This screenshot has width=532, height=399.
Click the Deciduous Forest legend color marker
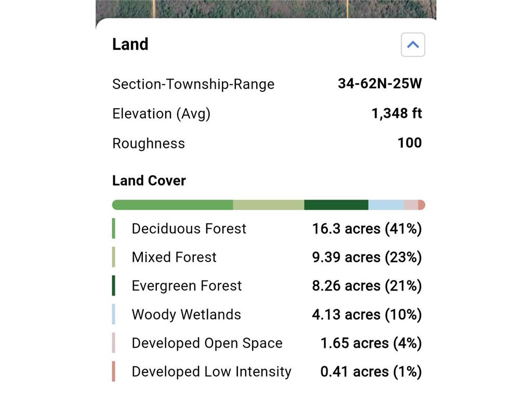point(114,229)
